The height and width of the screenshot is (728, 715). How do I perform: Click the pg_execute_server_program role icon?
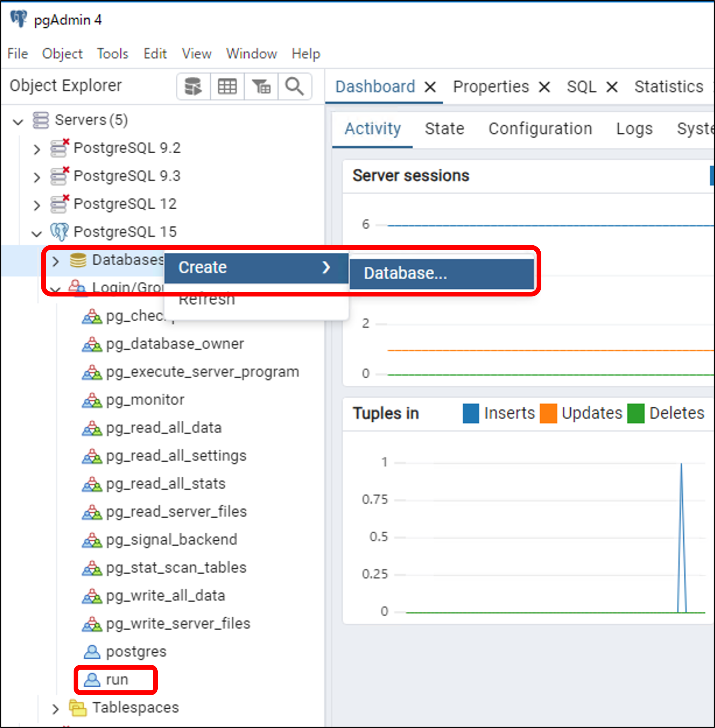(92, 372)
